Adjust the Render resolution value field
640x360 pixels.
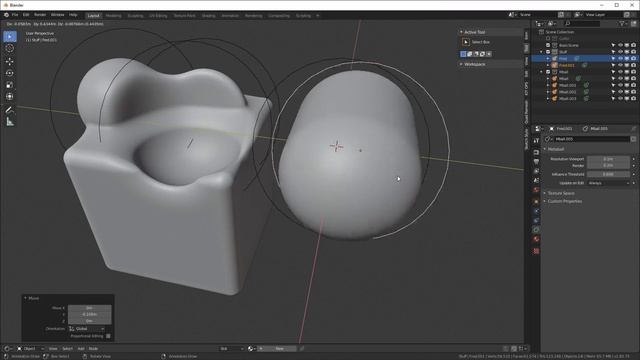(608, 165)
